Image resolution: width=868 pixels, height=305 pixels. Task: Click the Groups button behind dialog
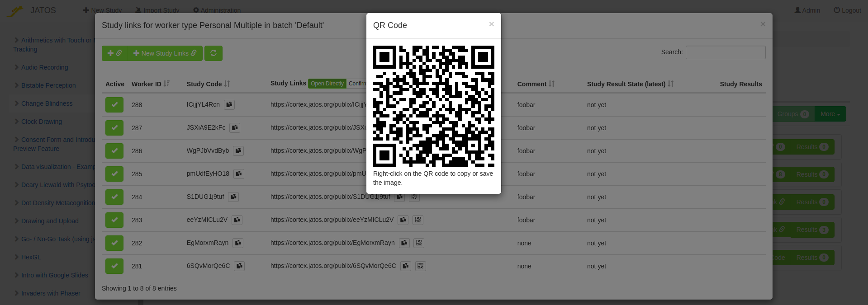tap(792, 114)
